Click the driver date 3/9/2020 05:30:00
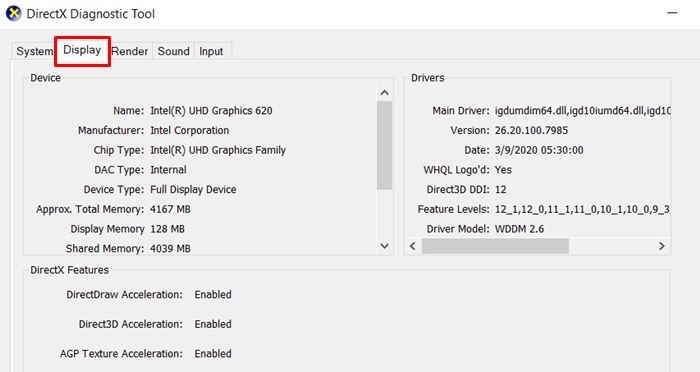The height and width of the screenshot is (372, 700). [x=539, y=150]
